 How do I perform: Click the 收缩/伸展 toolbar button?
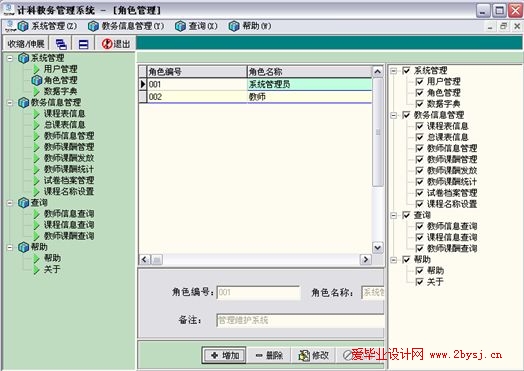point(26,44)
